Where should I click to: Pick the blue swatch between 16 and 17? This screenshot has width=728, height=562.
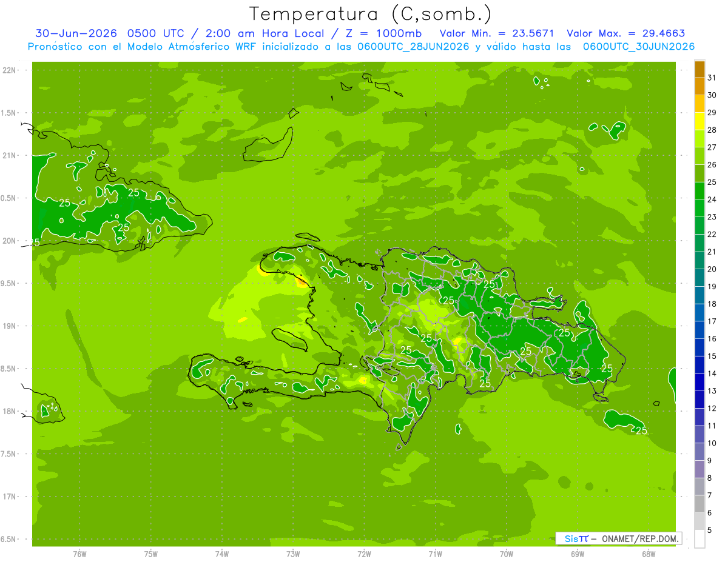coord(699,330)
